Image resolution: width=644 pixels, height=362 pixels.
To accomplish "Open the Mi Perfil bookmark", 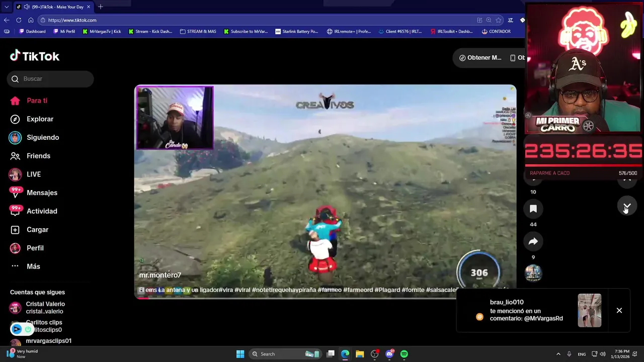I will tap(64, 31).
